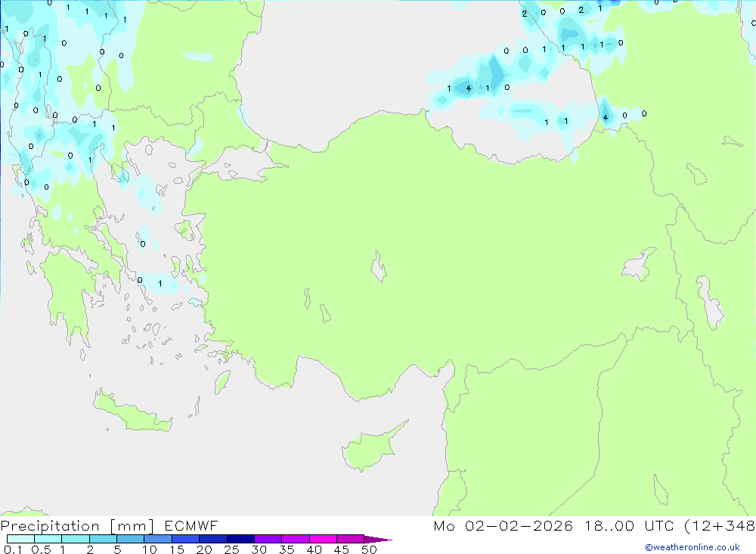Pick the 45–50 mm legend color swatch

pyautogui.click(x=351, y=539)
